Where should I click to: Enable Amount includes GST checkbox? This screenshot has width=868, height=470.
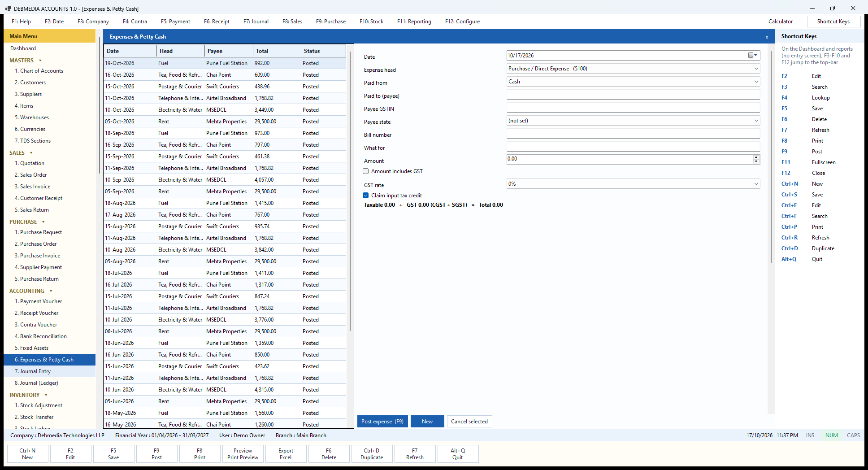coord(366,171)
